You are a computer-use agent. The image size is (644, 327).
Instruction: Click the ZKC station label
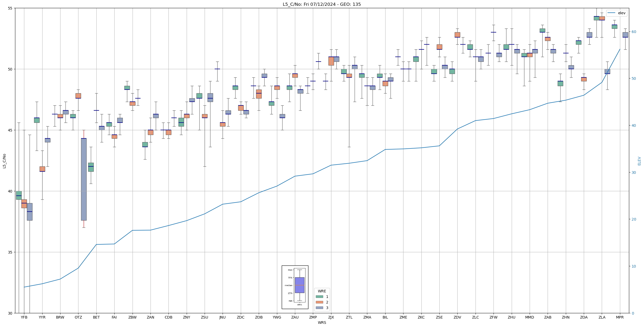click(x=421, y=317)
